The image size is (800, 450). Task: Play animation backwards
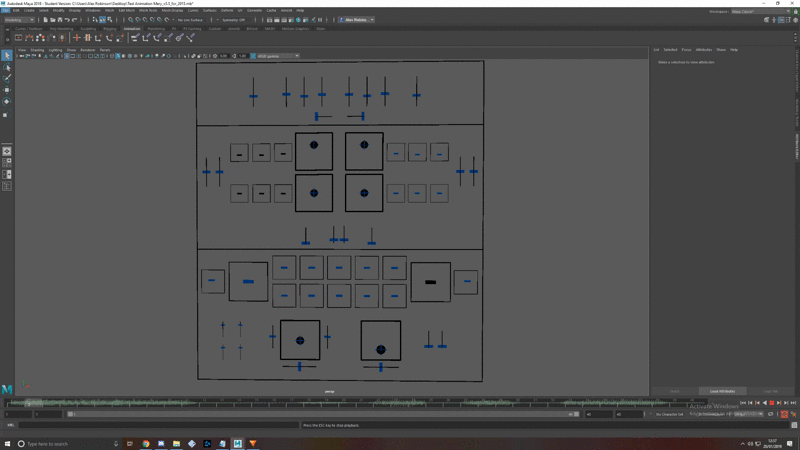click(764, 403)
